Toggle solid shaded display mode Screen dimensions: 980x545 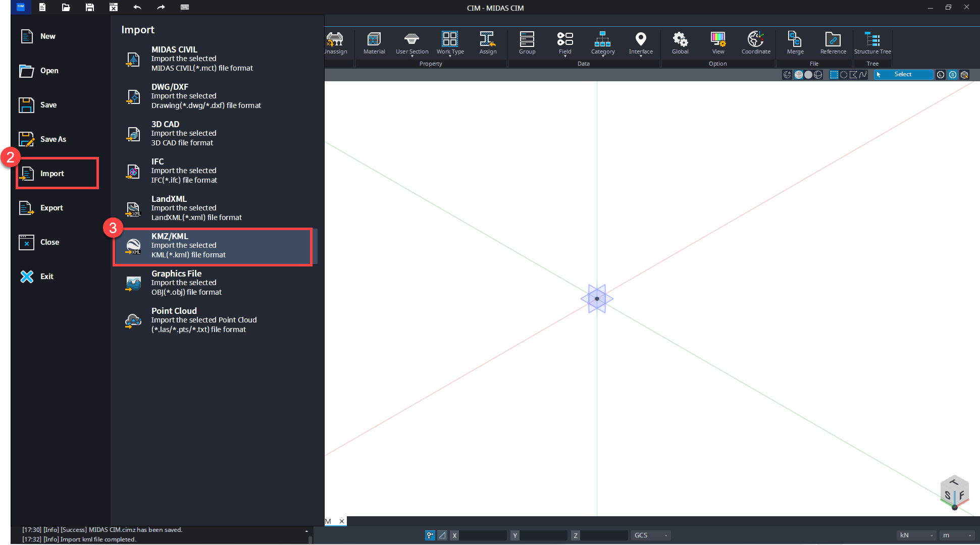(808, 75)
